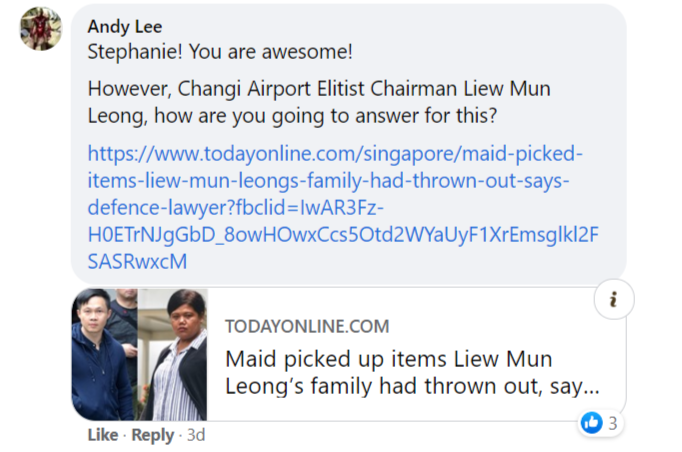Click the TODAYONLINE.COM source label
Image resolution: width=682 pixels, height=452 pixels.
click(307, 326)
